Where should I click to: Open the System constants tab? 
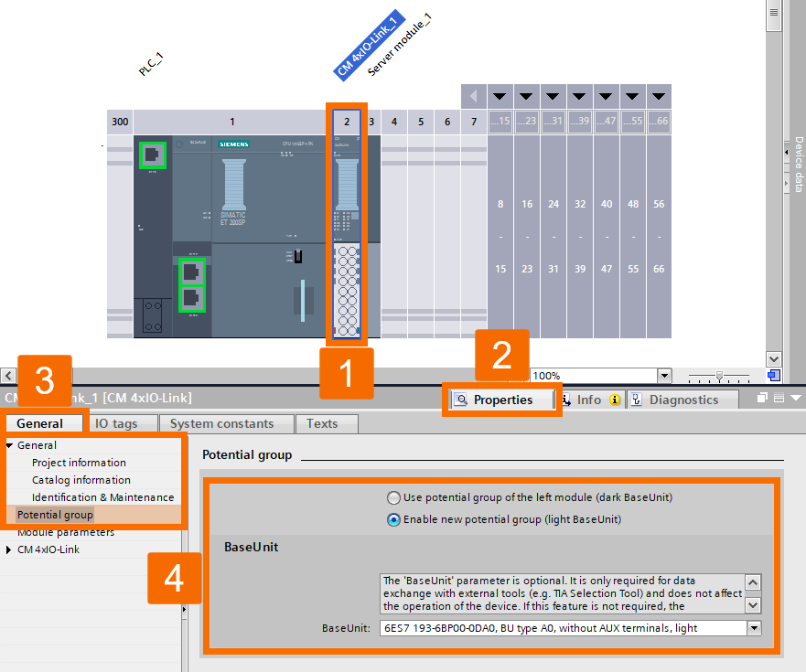click(x=222, y=424)
